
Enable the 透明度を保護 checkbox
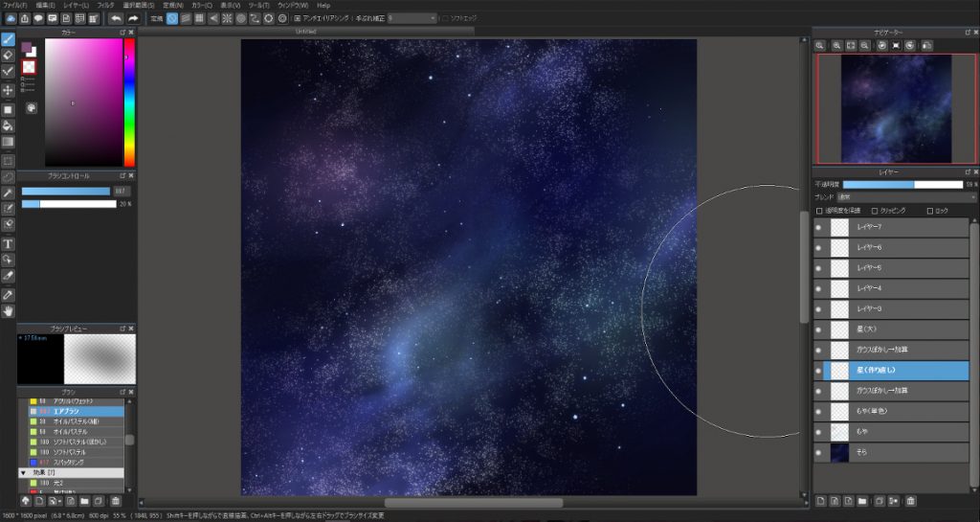(x=819, y=211)
